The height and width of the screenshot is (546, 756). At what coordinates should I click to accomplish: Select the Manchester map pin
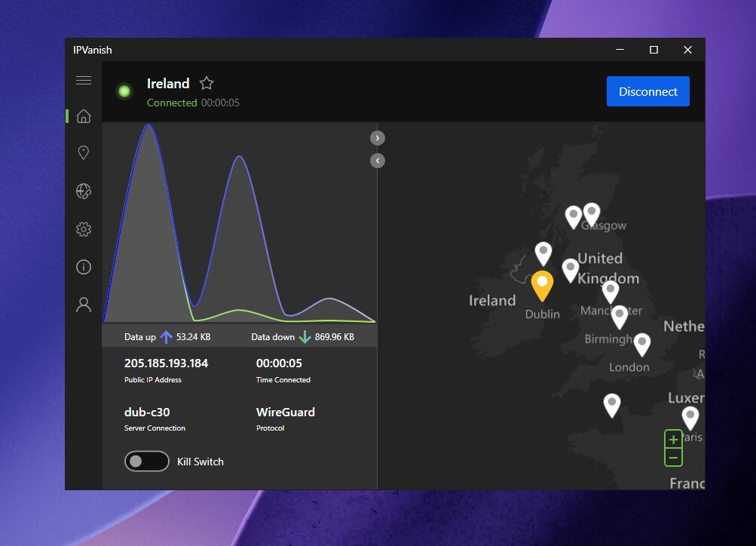coord(611,293)
